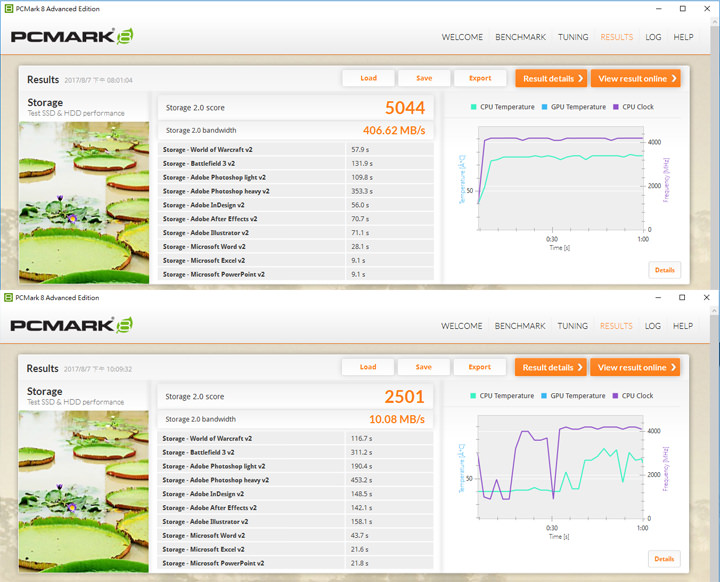
Task: Click the PCMark 8 logo in the 5044 score window
Action: coord(71,37)
